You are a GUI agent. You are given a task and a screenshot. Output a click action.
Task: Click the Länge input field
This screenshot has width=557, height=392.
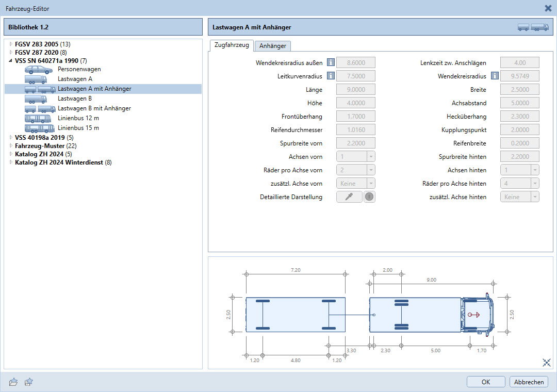(x=355, y=90)
